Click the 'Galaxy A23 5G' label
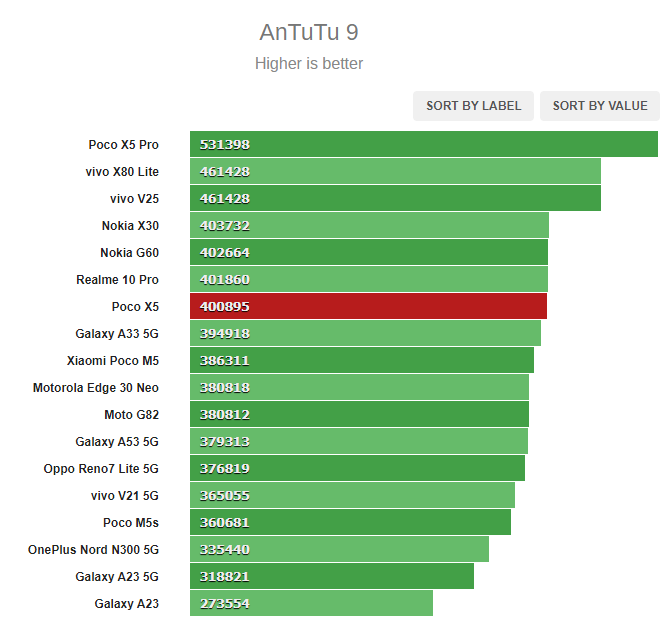This screenshot has width=667, height=619. coord(117,577)
